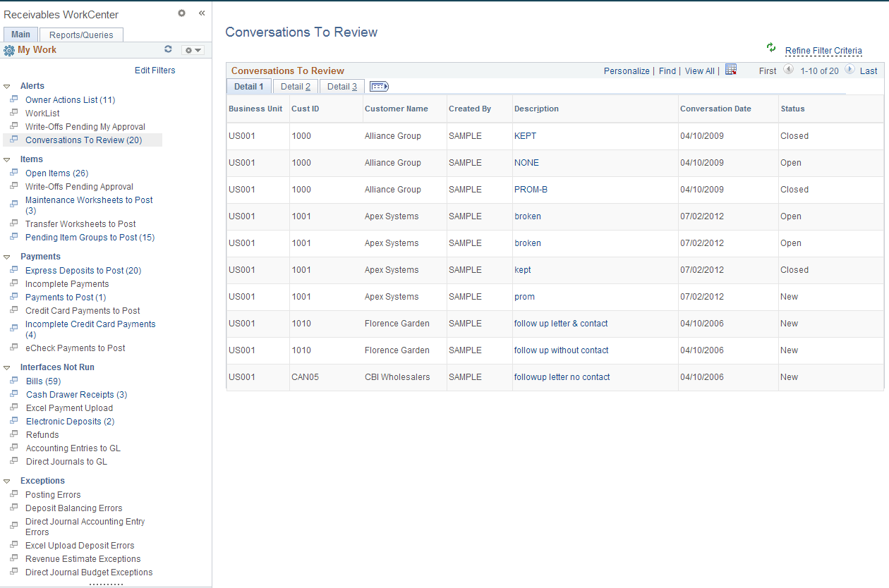The image size is (889, 588).
Task: Click the icon beside Owner Actions List
Action: 13,99
